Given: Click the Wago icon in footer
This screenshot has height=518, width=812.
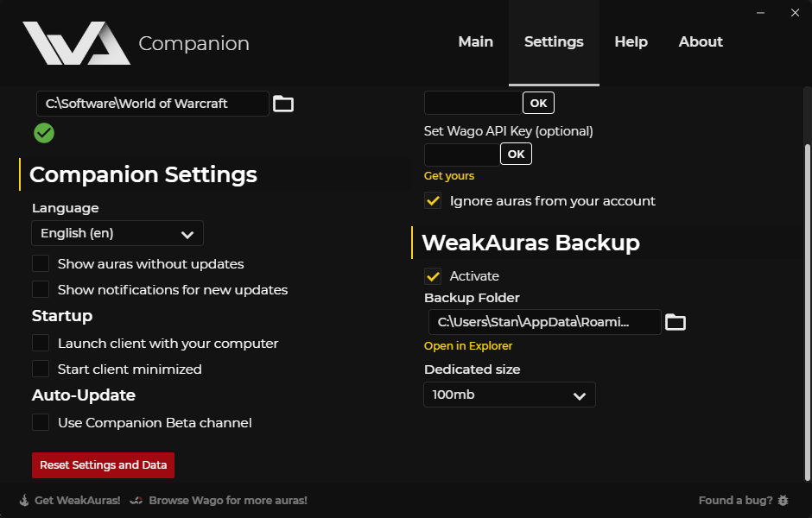Looking at the screenshot, I should (x=136, y=501).
